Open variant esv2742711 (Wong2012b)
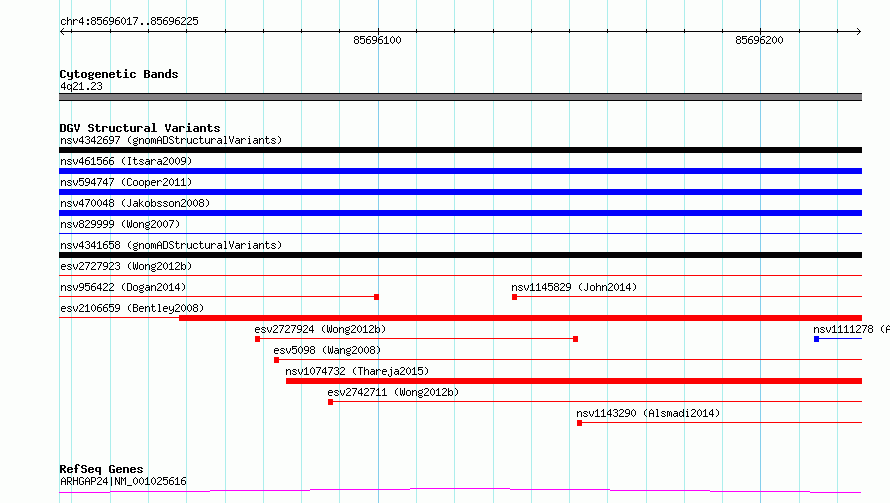890x503 pixels. coord(393,392)
